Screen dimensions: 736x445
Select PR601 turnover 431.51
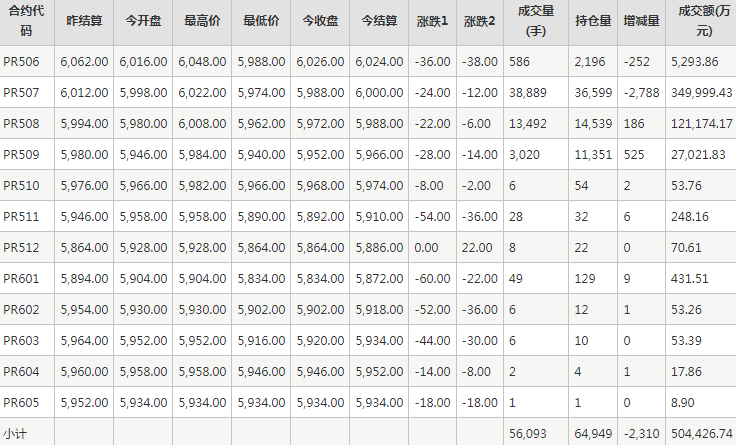pos(690,278)
